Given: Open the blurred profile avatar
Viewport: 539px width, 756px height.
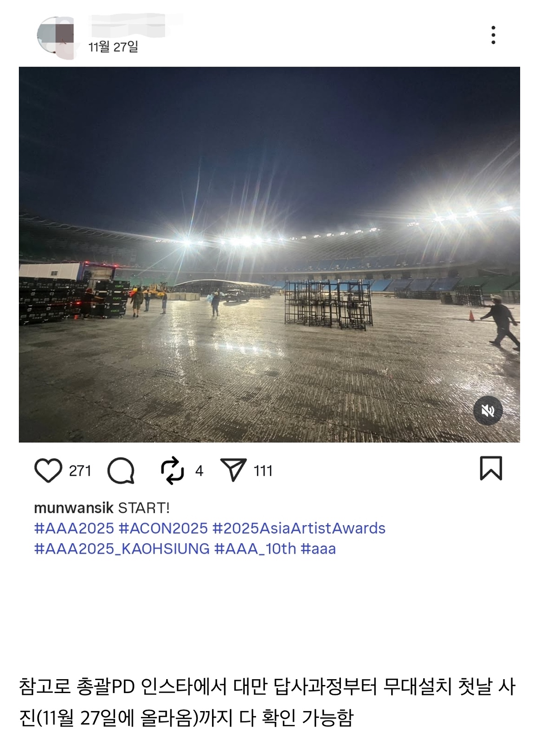Looking at the screenshot, I should coord(55,38).
